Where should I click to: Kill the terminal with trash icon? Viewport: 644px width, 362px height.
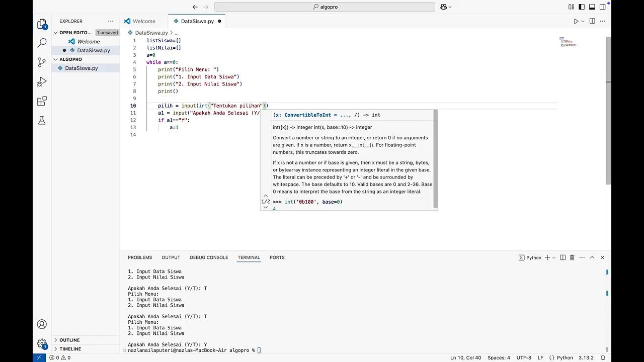[x=572, y=257]
